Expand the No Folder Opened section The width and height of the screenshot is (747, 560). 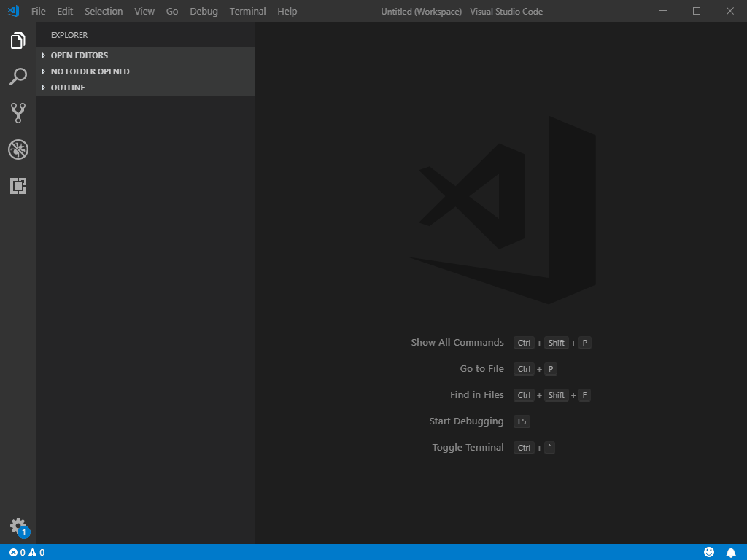tap(90, 71)
